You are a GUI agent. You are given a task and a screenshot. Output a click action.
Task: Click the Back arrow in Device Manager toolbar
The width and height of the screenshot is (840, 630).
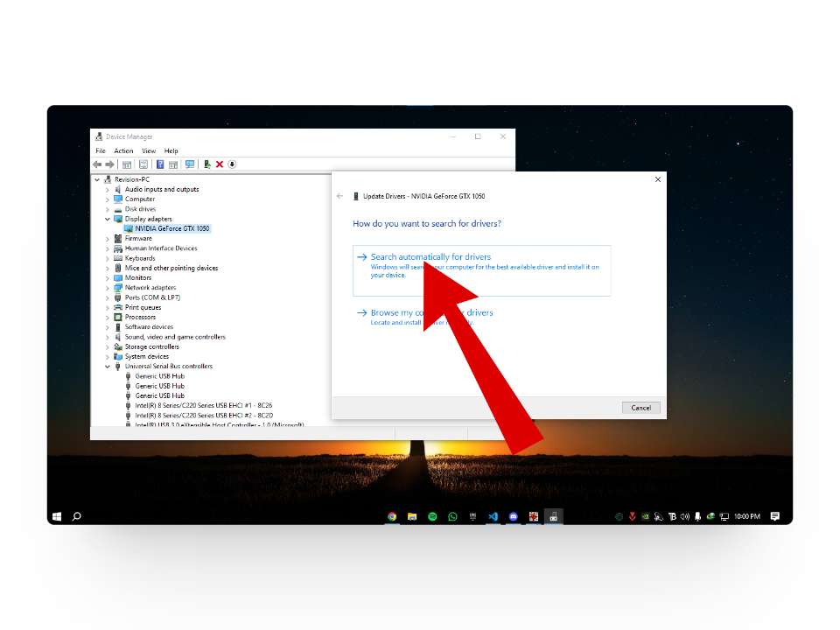[x=97, y=164]
